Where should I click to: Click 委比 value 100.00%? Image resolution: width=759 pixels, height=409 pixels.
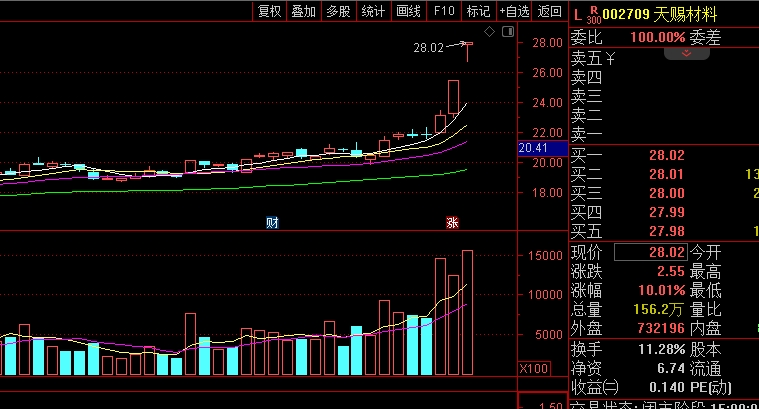(658, 37)
